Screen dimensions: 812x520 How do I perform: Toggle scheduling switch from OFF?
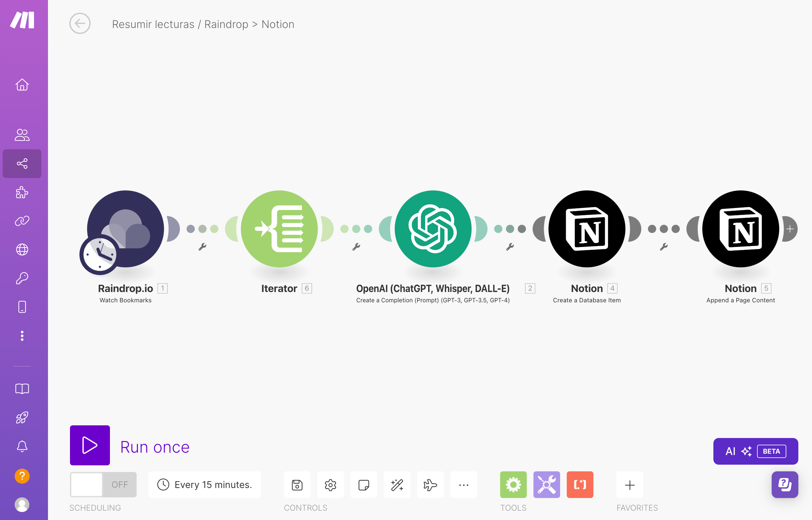pyautogui.click(x=103, y=485)
